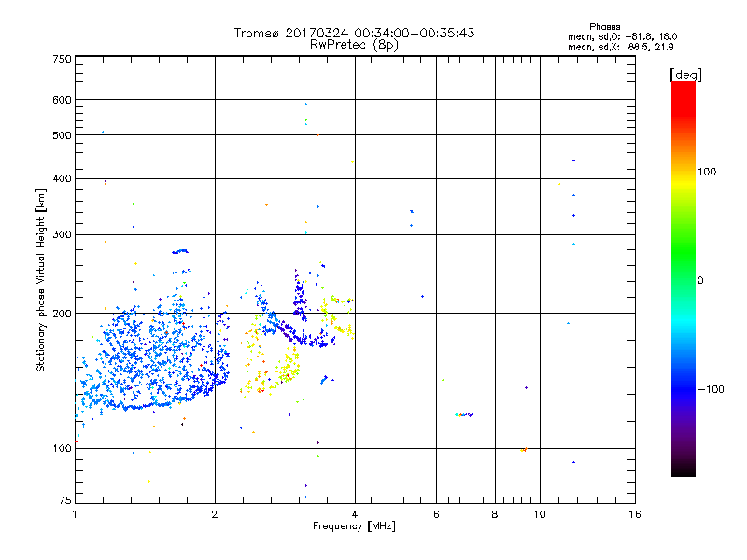Click the x-axis tick label '1'
The image size is (747, 560).
point(75,514)
